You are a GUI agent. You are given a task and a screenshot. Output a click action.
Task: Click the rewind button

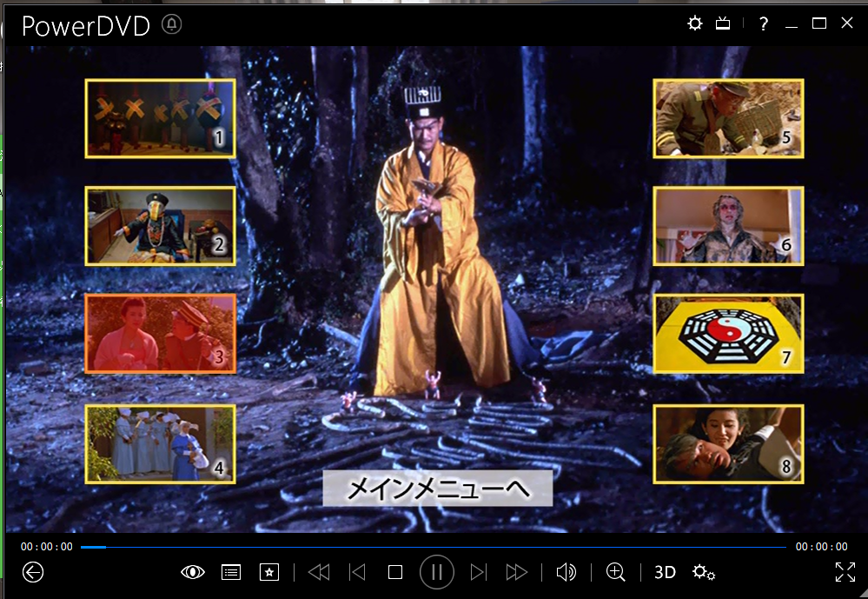[x=319, y=572]
